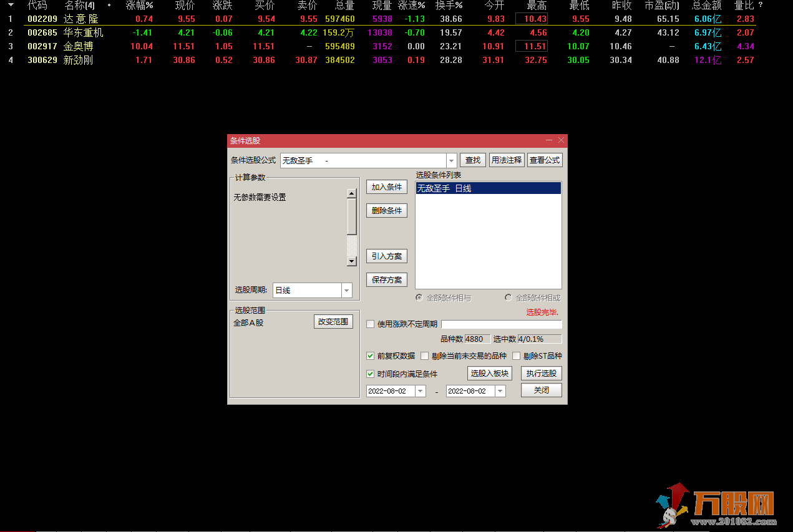793x532 pixels.
Task: Enable 剔除当前未交易的品种 checkbox
Action: [425, 356]
